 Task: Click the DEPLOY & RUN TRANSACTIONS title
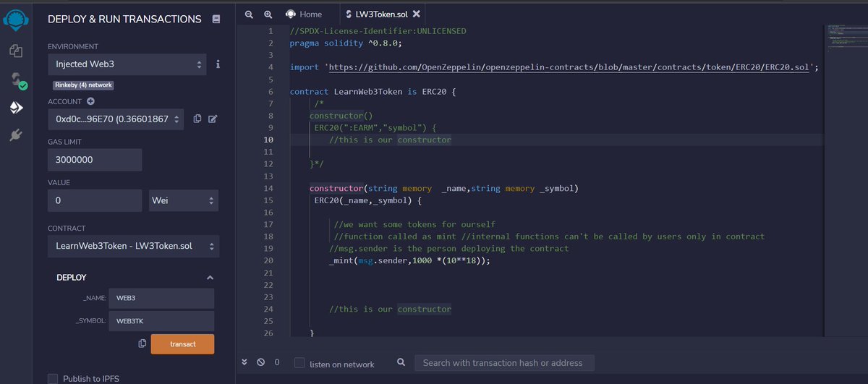[124, 20]
